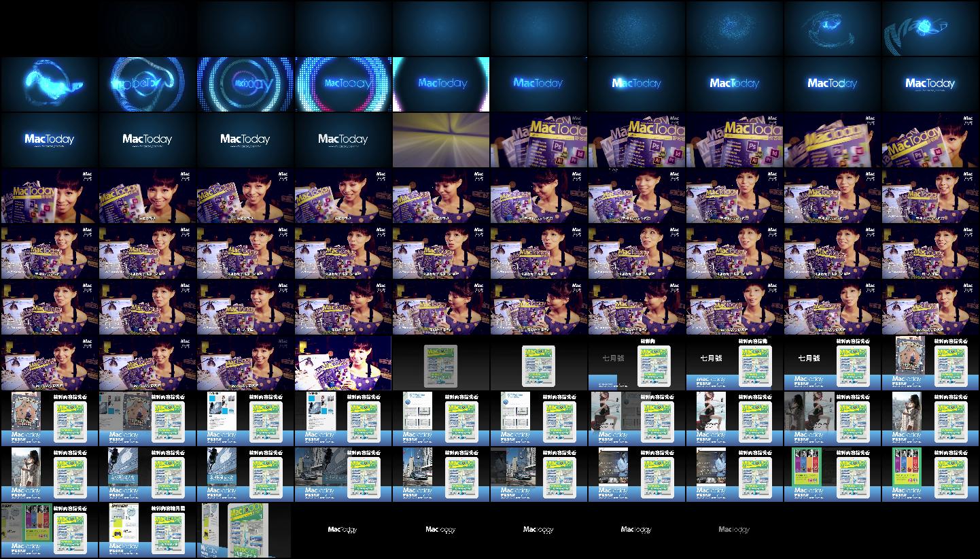980x559 pixels.
Task: Pick the dim faded lone magazine cover frame
Action: click(441, 362)
